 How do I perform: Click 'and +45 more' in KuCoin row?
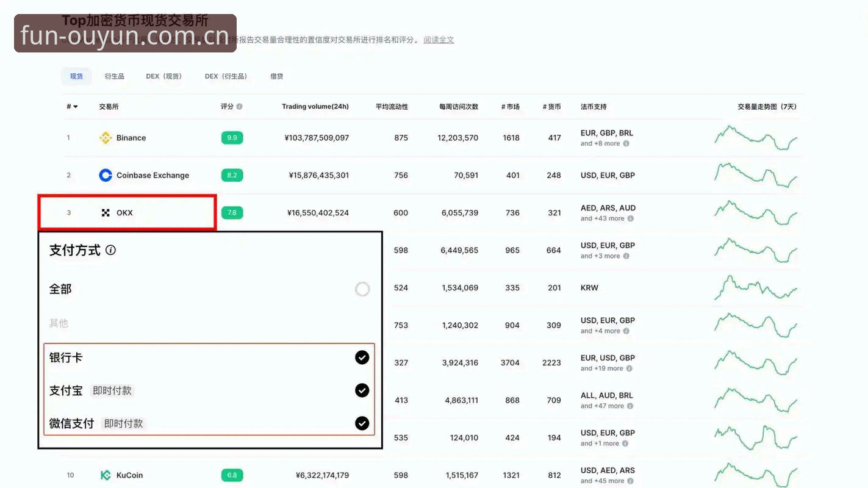603,481
